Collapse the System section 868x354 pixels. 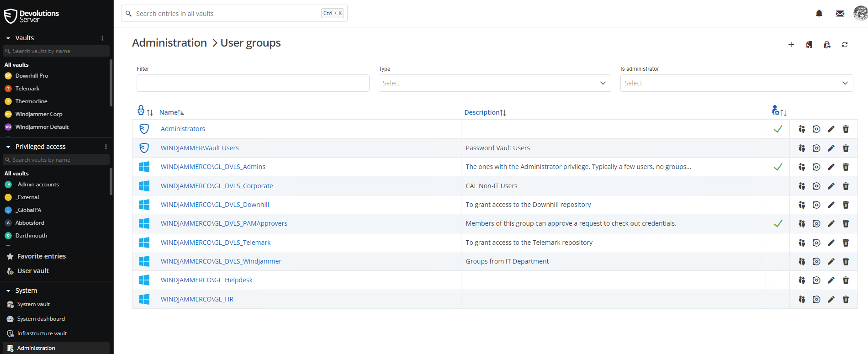tap(8, 291)
